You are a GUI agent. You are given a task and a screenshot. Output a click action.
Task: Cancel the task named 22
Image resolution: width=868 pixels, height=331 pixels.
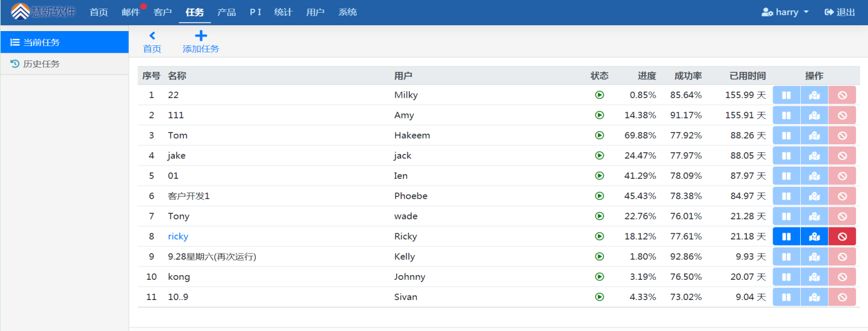point(842,95)
